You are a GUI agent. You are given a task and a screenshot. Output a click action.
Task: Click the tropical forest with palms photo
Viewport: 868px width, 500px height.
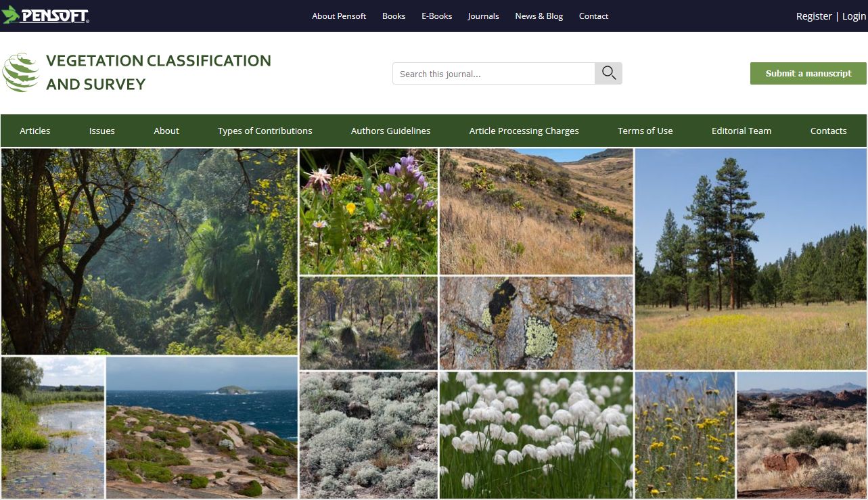150,252
